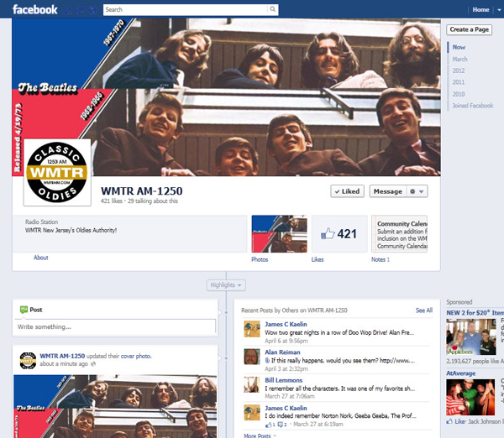This screenshot has width=504, height=438.
Task: Open the account dropdown arrow beside Home
Action: tap(499, 10)
